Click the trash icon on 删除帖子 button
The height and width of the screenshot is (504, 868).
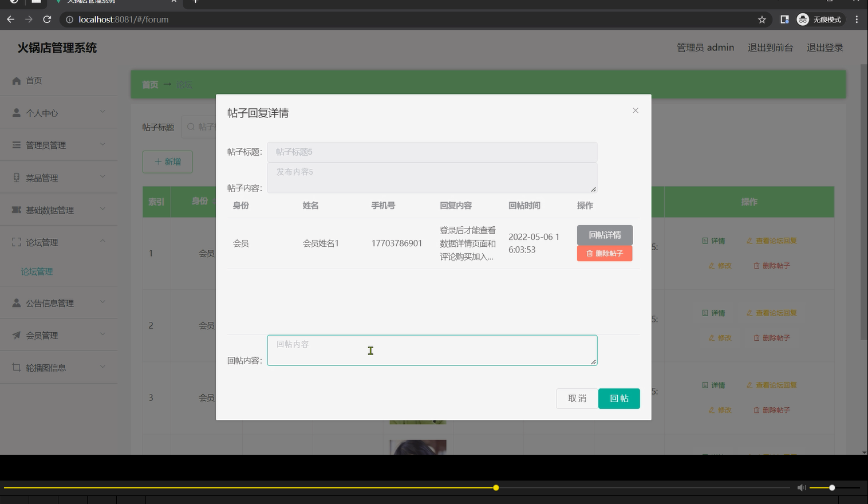pos(590,253)
